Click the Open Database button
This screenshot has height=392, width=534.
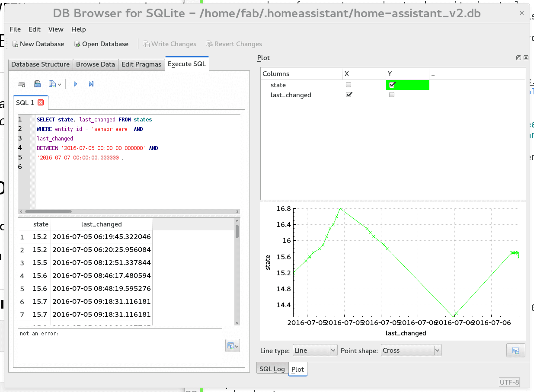pyautogui.click(x=101, y=44)
